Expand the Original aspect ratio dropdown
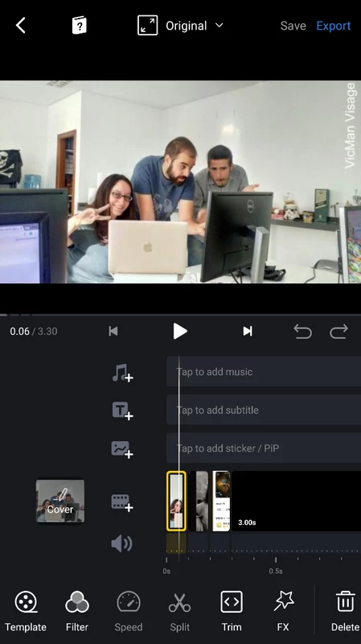Screen dimensions: 361x644 coord(181,26)
